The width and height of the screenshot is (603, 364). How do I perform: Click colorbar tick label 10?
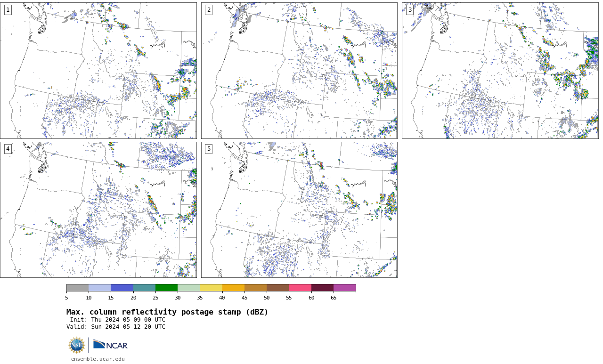[x=89, y=298]
